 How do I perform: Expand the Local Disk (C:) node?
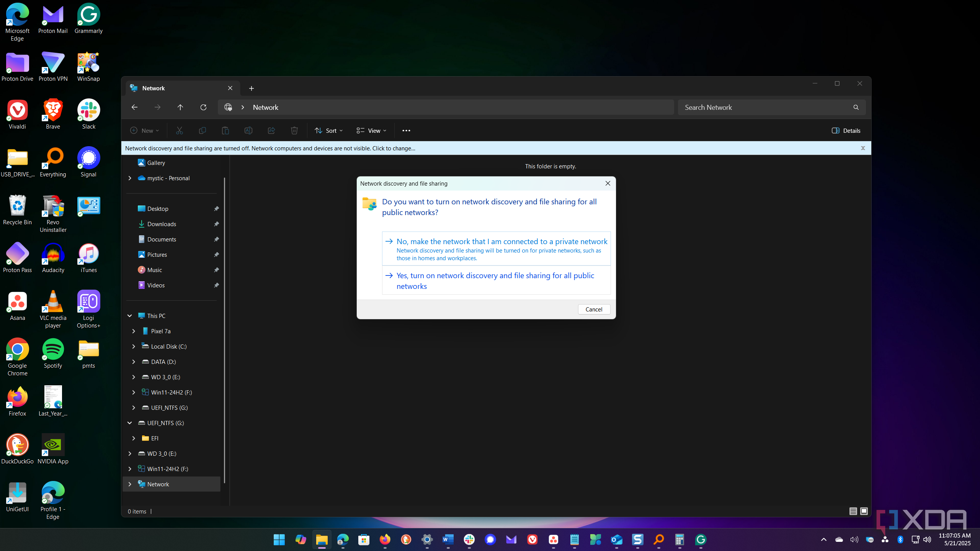coord(134,346)
